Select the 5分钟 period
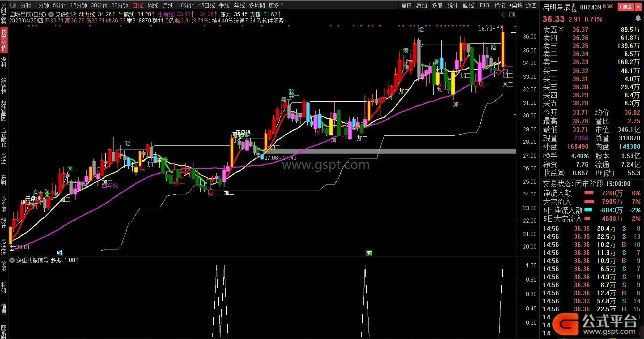This screenshot has width=644, height=339. (x=59, y=5)
